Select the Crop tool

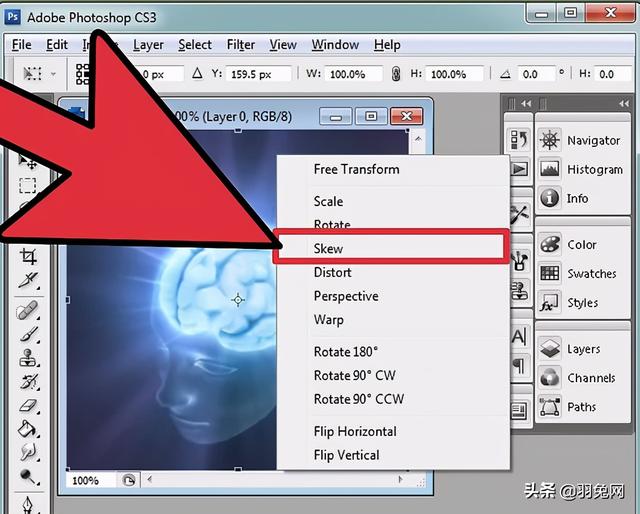[x=29, y=257]
